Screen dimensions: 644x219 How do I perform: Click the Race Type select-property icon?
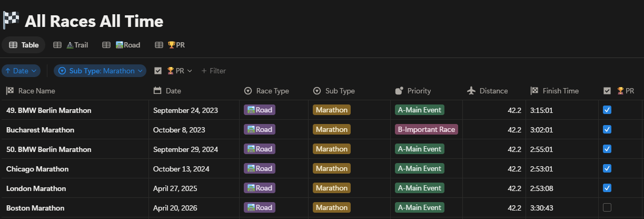pyautogui.click(x=248, y=91)
